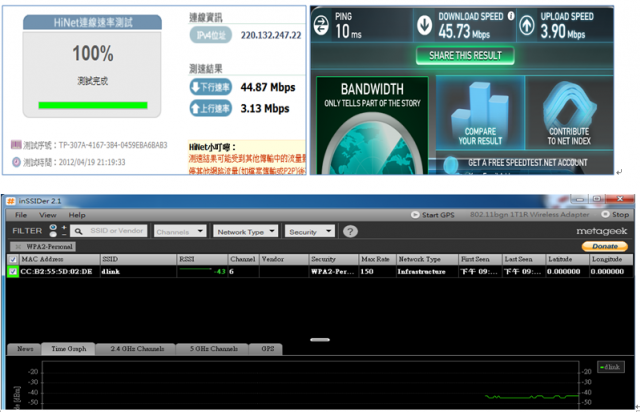Click the filter people icon
The height and width of the screenshot is (412, 640).
click(53, 231)
